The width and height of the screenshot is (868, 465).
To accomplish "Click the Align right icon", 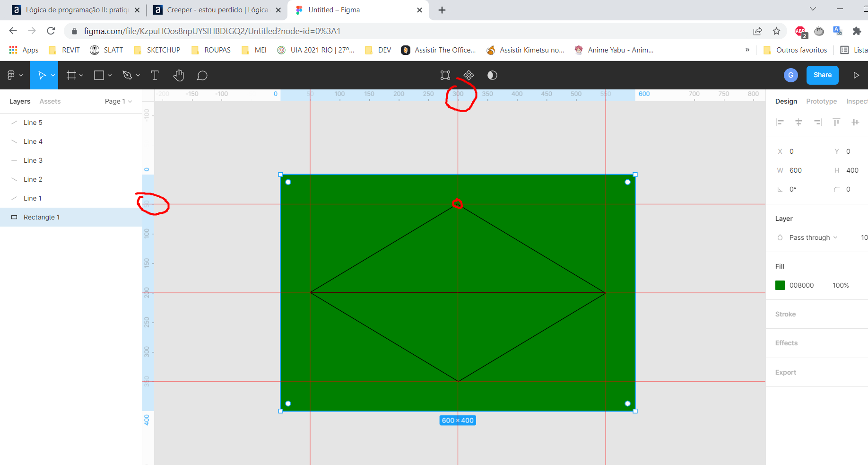I will click(818, 123).
